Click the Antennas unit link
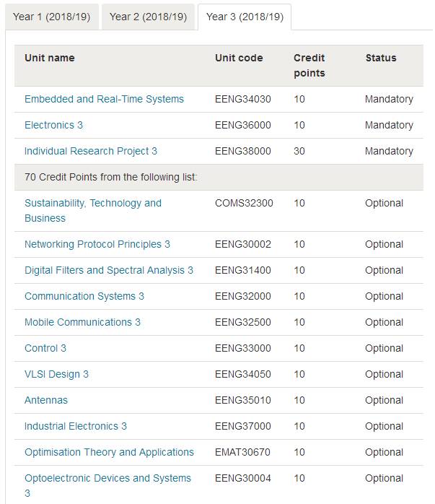Image resolution: width=435 pixels, height=504 pixels. coord(46,401)
